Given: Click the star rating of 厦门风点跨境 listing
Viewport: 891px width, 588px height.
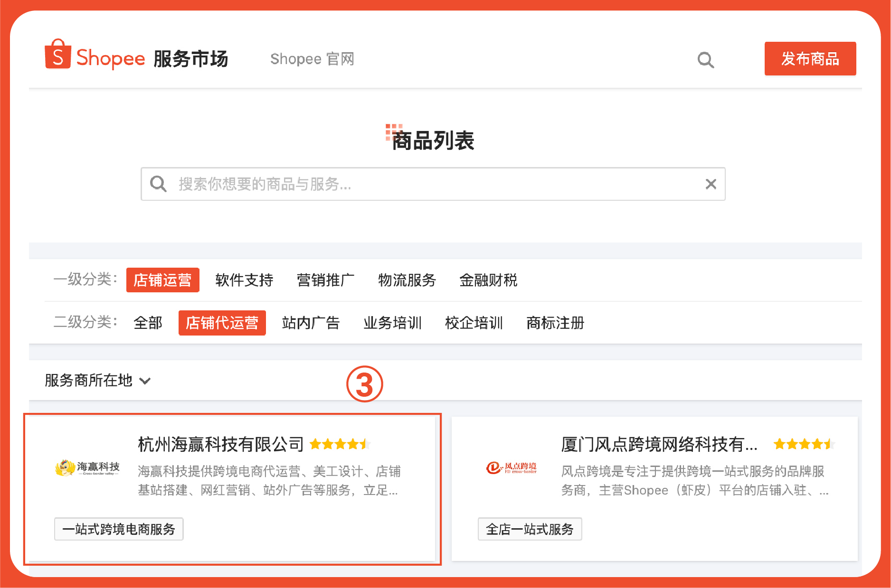Looking at the screenshot, I should 803,444.
